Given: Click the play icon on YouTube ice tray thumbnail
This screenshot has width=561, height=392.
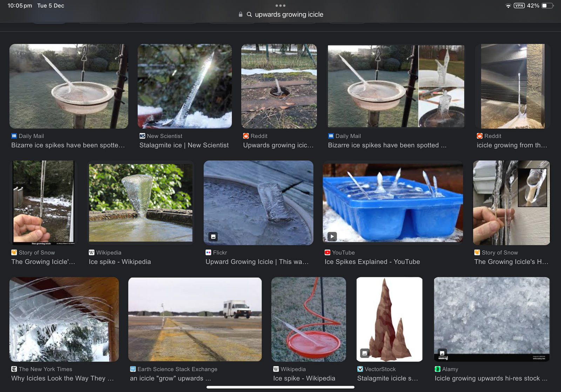Looking at the screenshot, I should pos(332,236).
